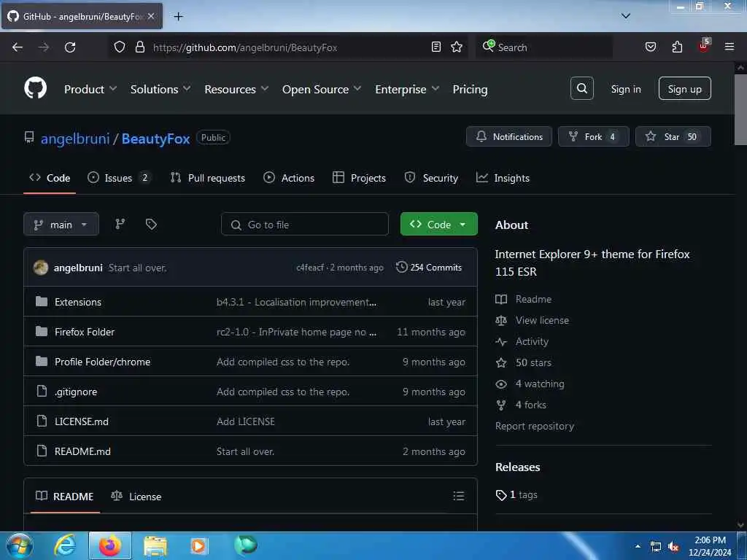The height and width of the screenshot is (560, 747).
Task: Open the Firefox Folder directory
Action: click(x=85, y=332)
